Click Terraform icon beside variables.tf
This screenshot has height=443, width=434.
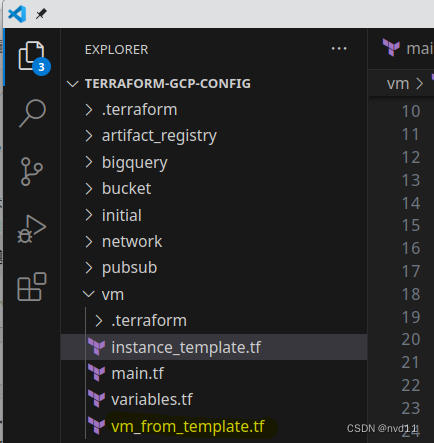pyautogui.click(x=97, y=399)
